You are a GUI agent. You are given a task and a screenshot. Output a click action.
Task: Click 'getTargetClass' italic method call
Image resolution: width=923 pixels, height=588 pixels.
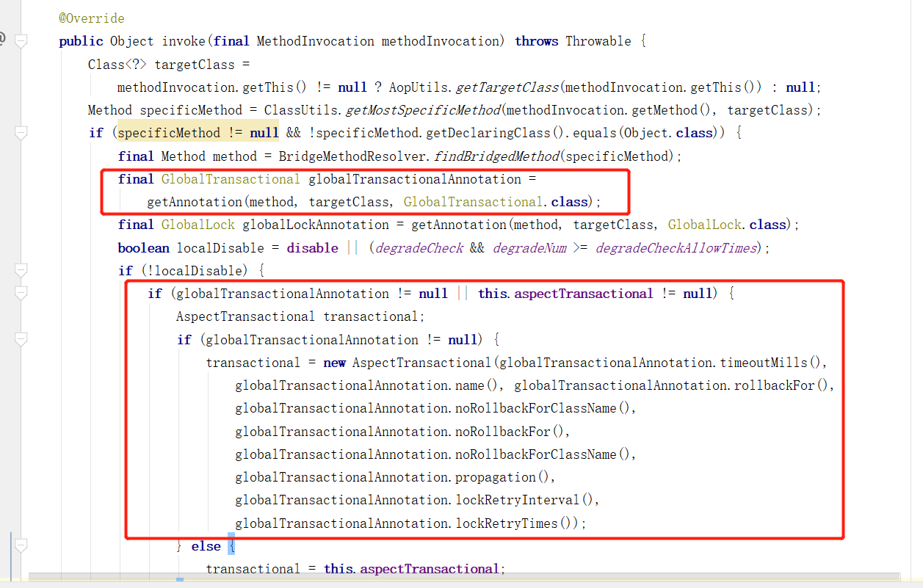507,87
